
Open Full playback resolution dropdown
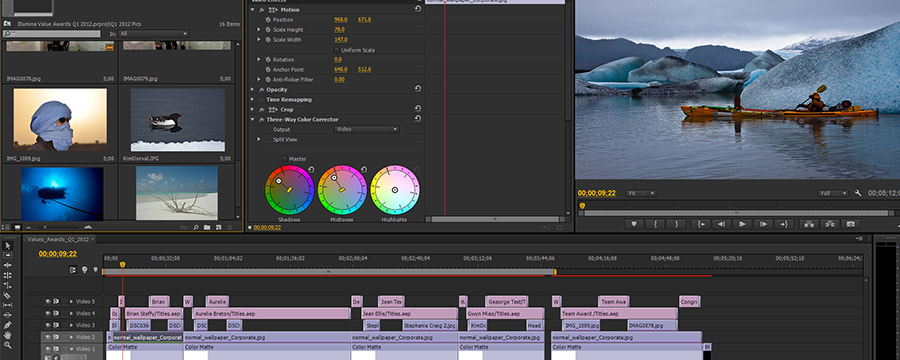(x=833, y=193)
